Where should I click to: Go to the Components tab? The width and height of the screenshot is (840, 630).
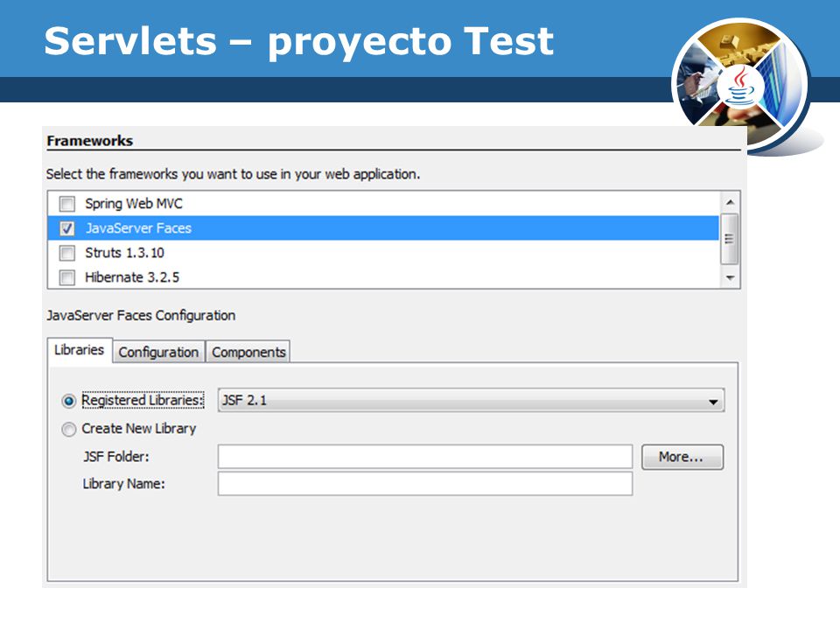click(248, 352)
